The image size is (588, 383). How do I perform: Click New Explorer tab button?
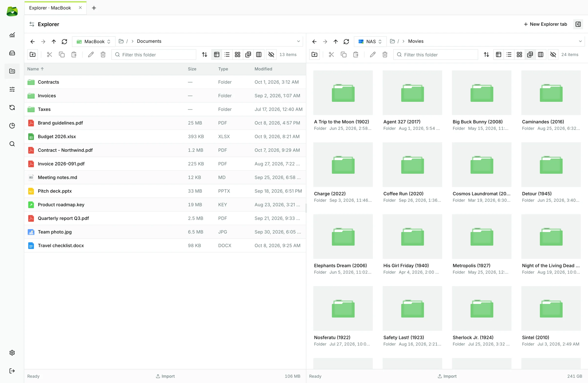click(545, 24)
